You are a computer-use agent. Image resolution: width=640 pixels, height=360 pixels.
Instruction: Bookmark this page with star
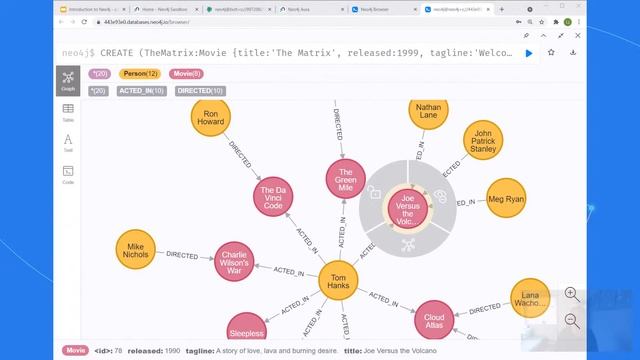pyautogui.click(x=542, y=22)
